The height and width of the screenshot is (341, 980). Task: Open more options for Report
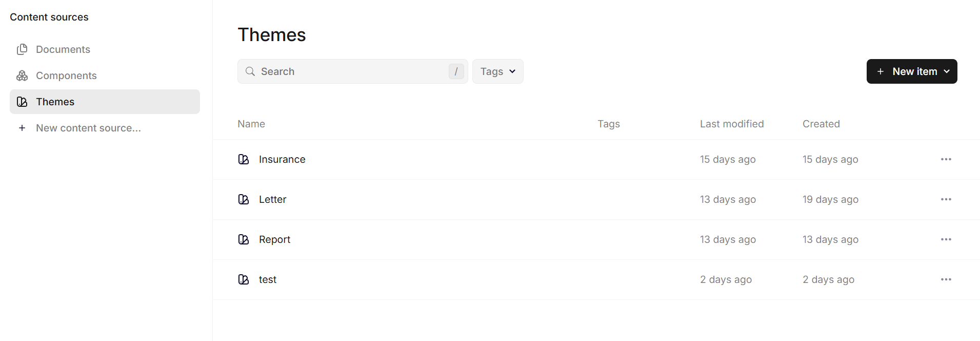pos(946,239)
